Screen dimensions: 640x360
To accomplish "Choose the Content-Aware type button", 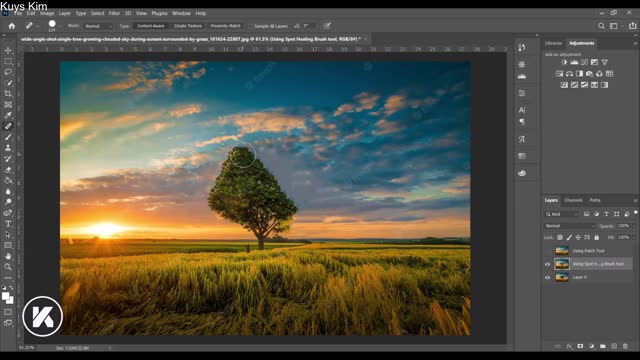I will (151, 26).
